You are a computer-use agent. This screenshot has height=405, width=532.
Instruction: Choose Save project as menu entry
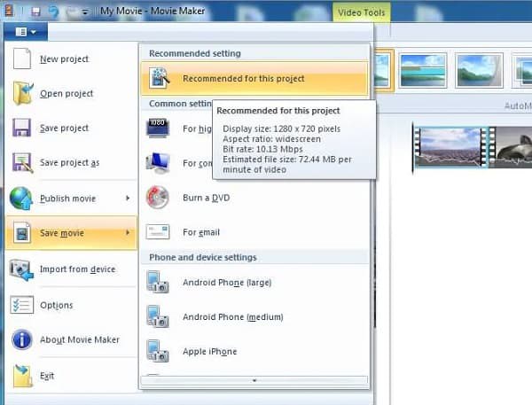point(71,162)
